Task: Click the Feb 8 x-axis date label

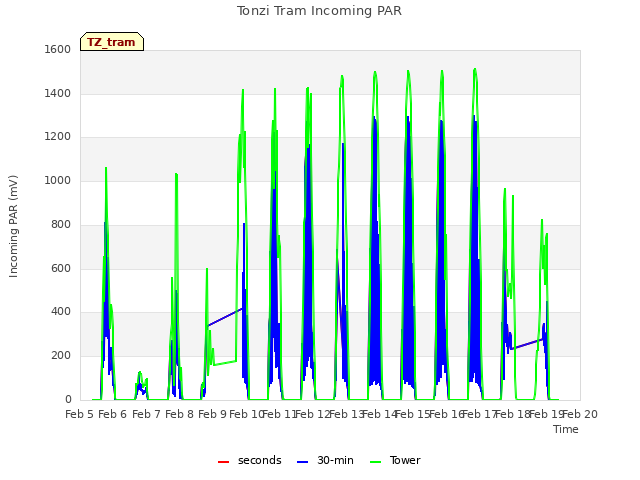Action: click(180, 414)
